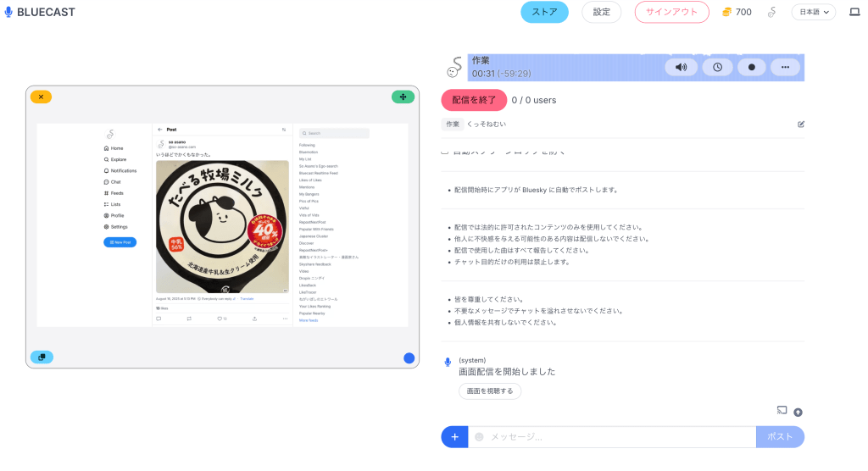The image size is (868, 471).
Task: Close the screen preview with the yellow X button
Action: (x=41, y=97)
